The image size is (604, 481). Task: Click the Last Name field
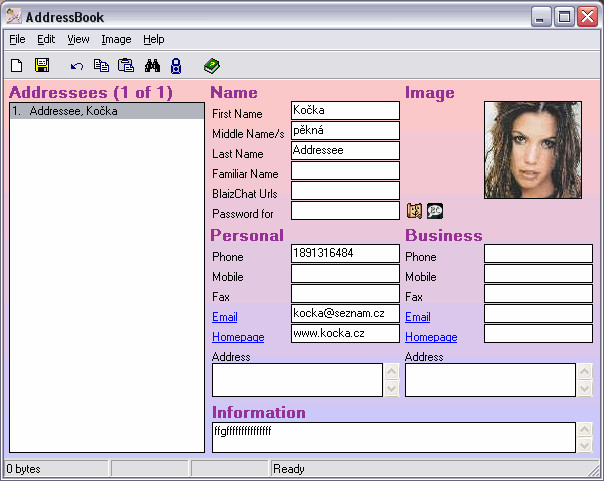point(345,151)
